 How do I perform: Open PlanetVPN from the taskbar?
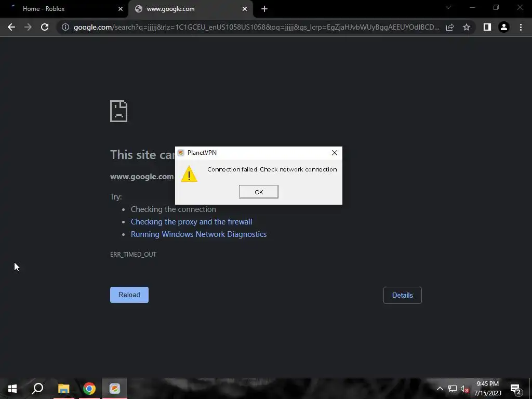point(115,389)
